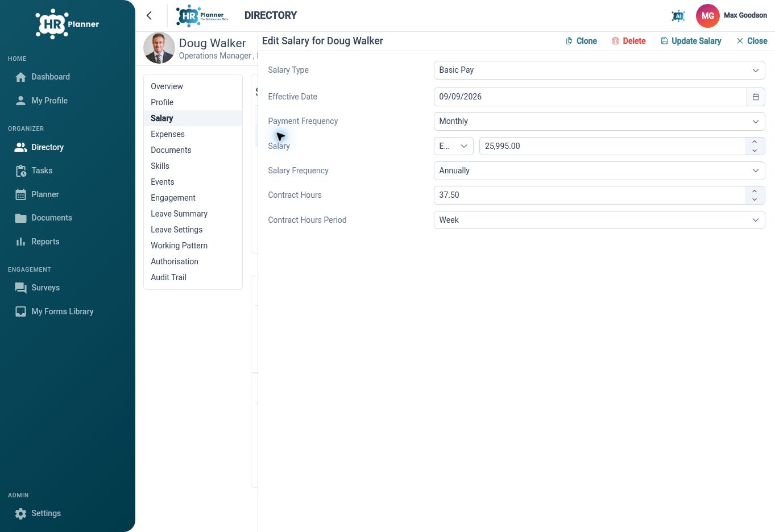Click the Directory people icon

pyautogui.click(x=21, y=147)
